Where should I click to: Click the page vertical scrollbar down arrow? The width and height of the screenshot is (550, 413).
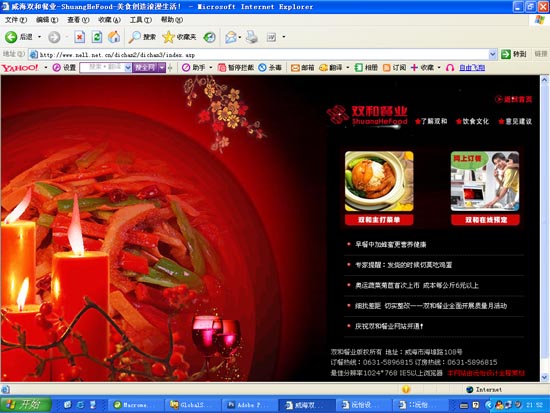[544, 377]
